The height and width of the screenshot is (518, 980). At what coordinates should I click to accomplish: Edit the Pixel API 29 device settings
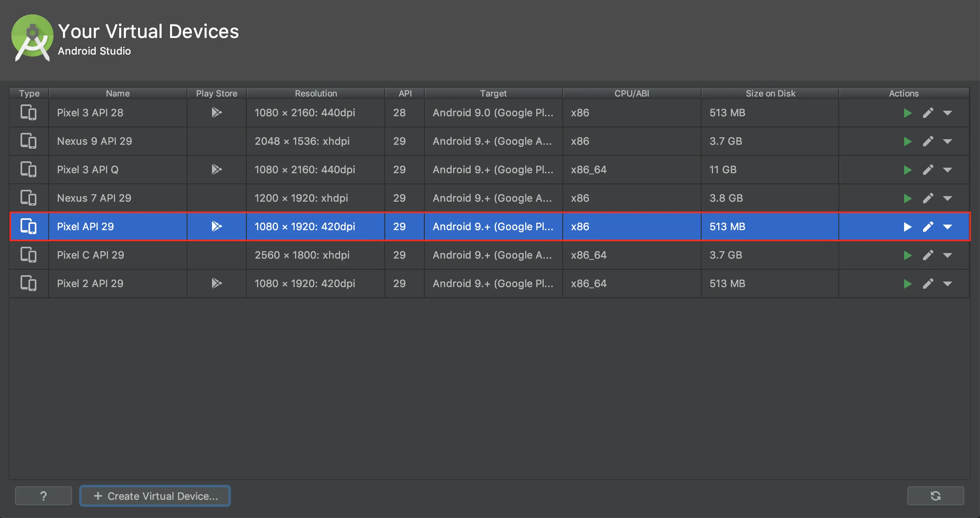(x=928, y=227)
